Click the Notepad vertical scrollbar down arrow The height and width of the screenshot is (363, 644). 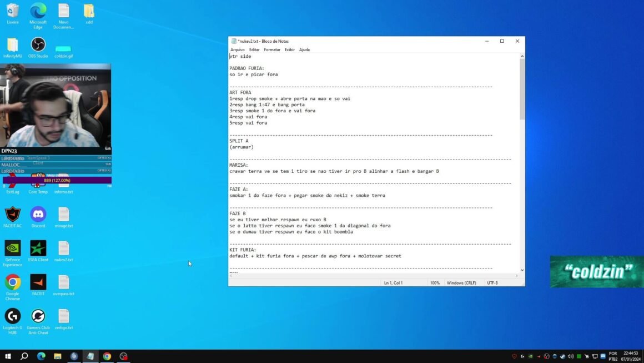[x=522, y=270]
